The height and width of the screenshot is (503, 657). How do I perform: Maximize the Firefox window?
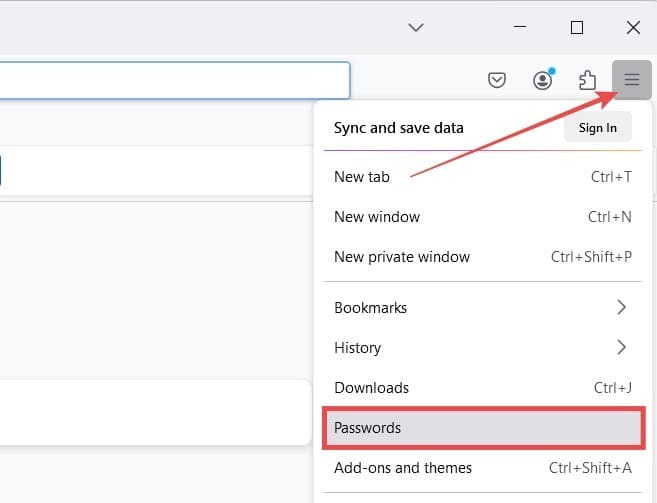[577, 28]
